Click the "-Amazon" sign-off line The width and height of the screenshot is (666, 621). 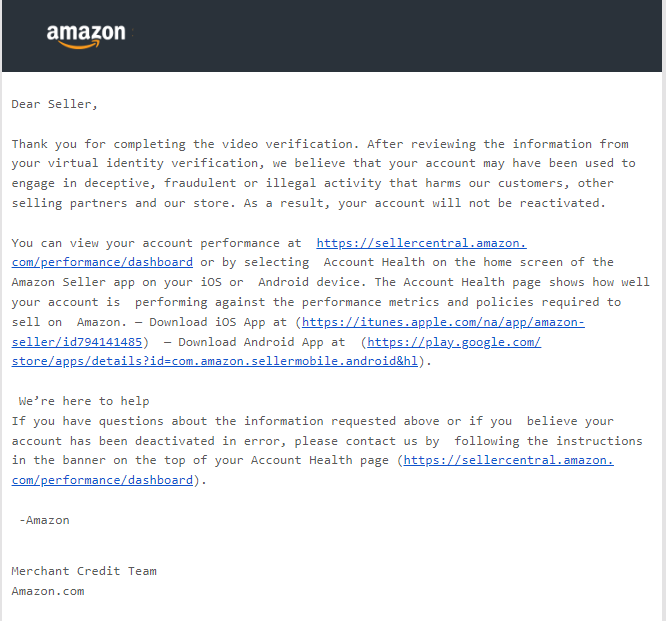[x=44, y=520]
